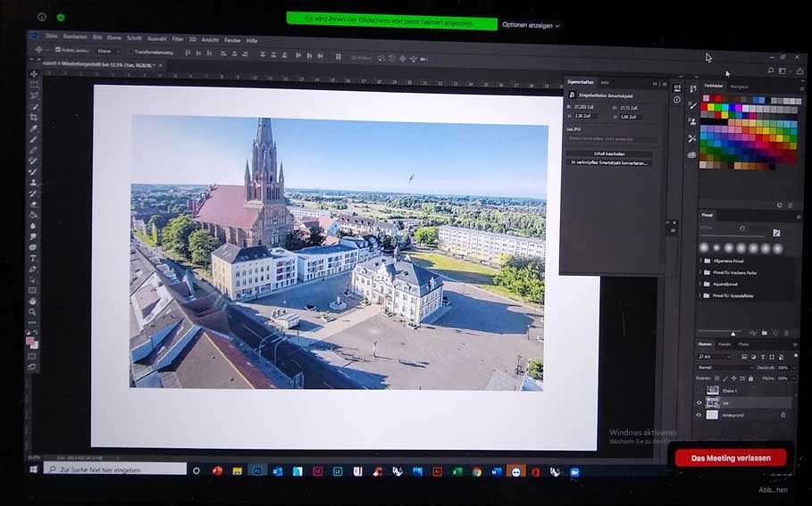Image resolution: width=812 pixels, height=506 pixels.
Task: Click the Photoshop search icon at top right
Action: (770, 71)
